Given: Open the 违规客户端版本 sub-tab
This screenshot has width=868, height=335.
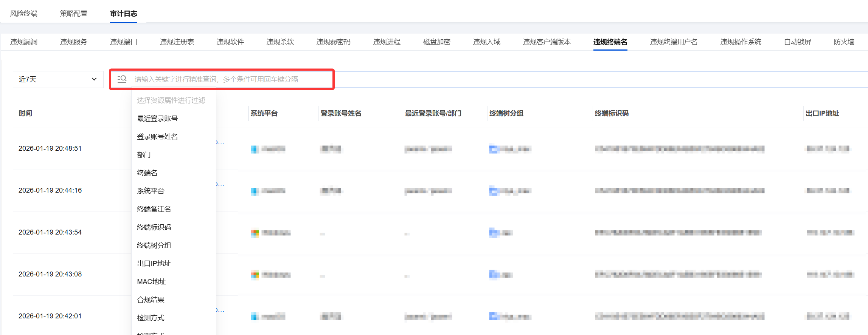Looking at the screenshot, I should 547,42.
